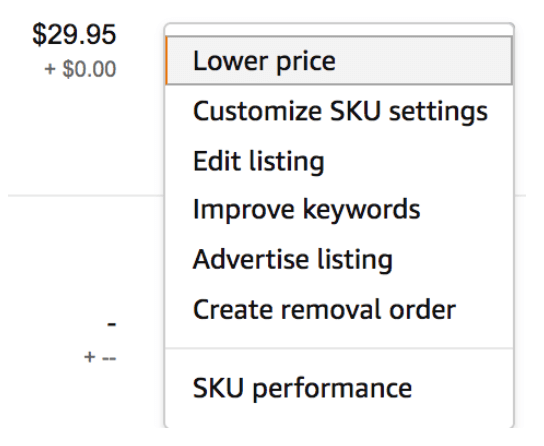Click the word 'Edit' in Edit listing
This screenshot has width=544, height=446.
(x=216, y=161)
